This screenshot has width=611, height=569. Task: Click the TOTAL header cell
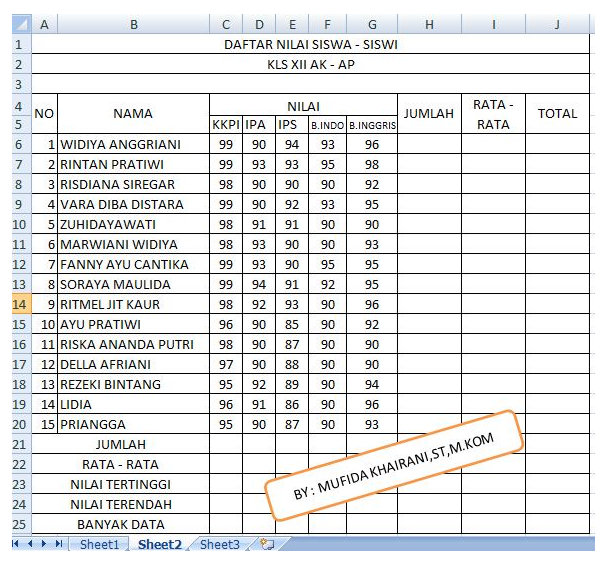coord(557,113)
